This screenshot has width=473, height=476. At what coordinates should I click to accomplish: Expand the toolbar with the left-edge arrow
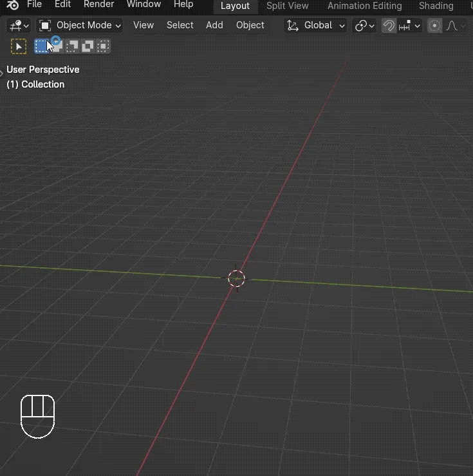pyautogui.click(x=1, y=73)
